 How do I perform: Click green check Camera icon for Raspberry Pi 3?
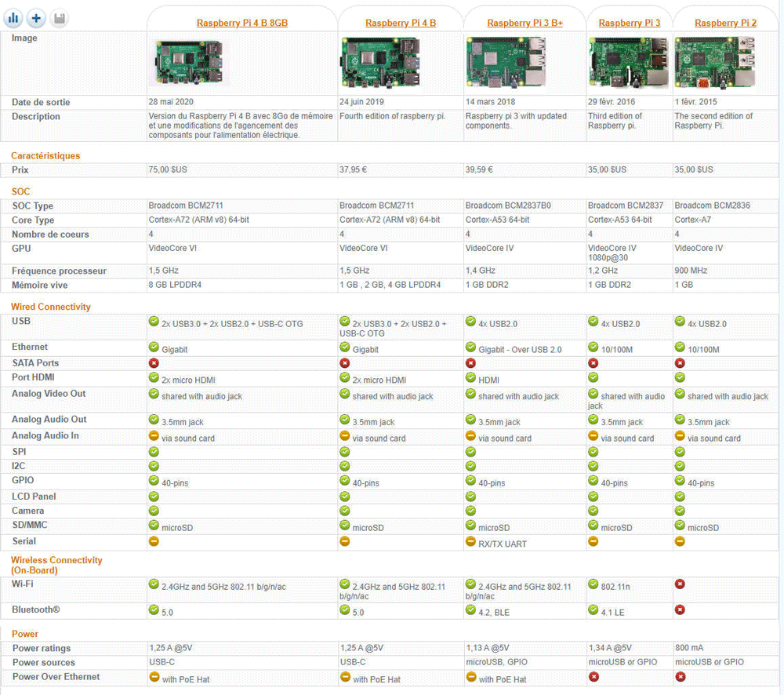click(593, 511)
